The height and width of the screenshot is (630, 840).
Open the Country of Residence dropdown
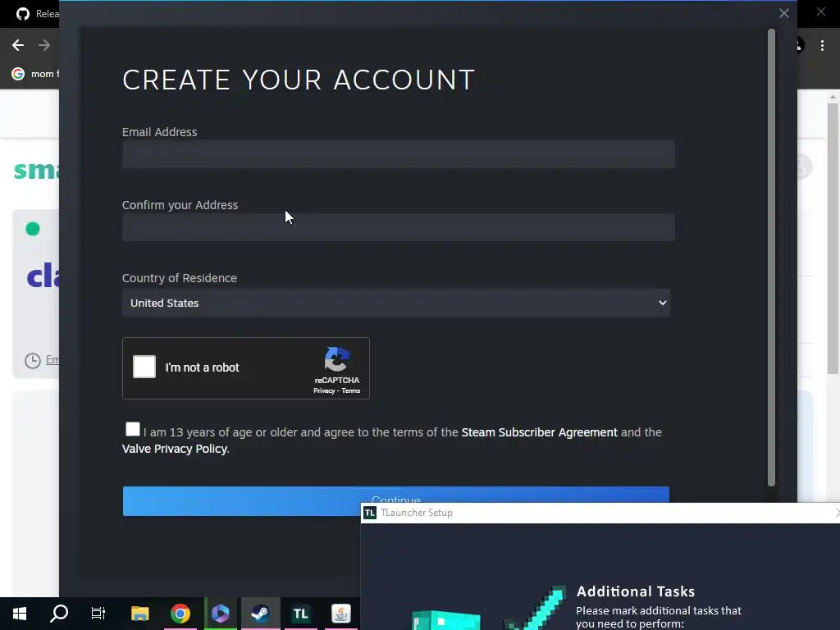[x=396, y=303]
